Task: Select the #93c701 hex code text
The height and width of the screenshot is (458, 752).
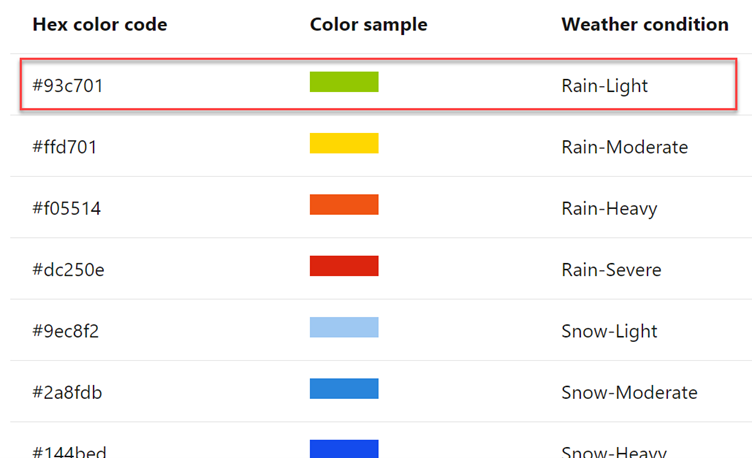Action: click(68, 86)
